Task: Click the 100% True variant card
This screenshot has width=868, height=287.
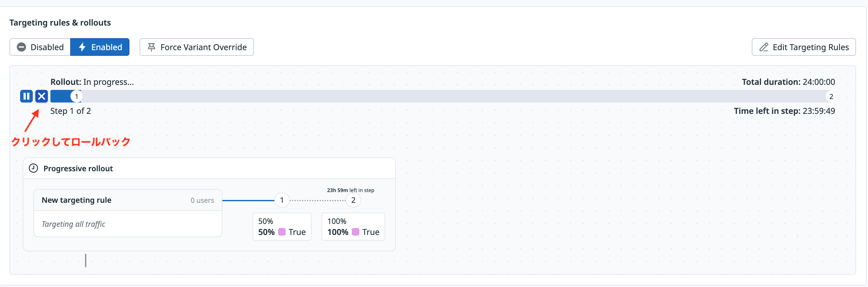Action: [353, 227]
